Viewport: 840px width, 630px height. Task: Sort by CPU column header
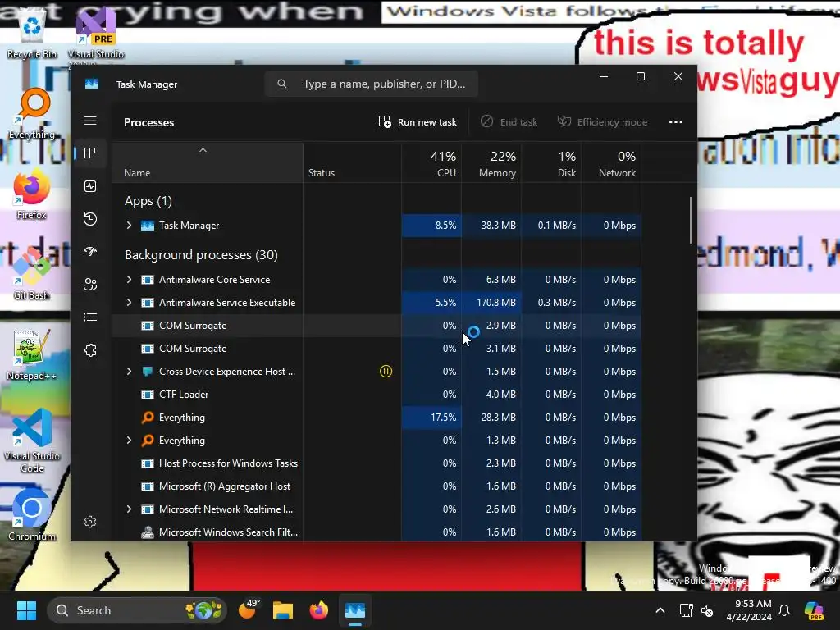tap(431, 163)
